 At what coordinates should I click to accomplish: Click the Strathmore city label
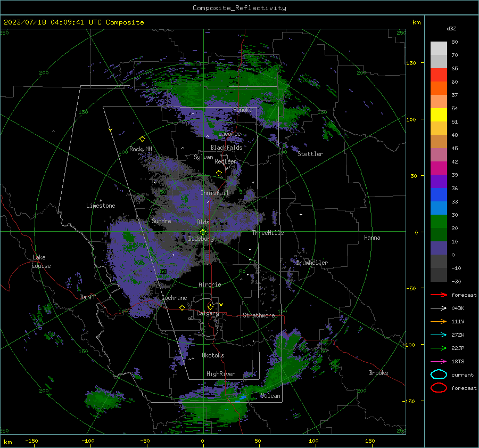pyautogui.click(x=259, y=315)
